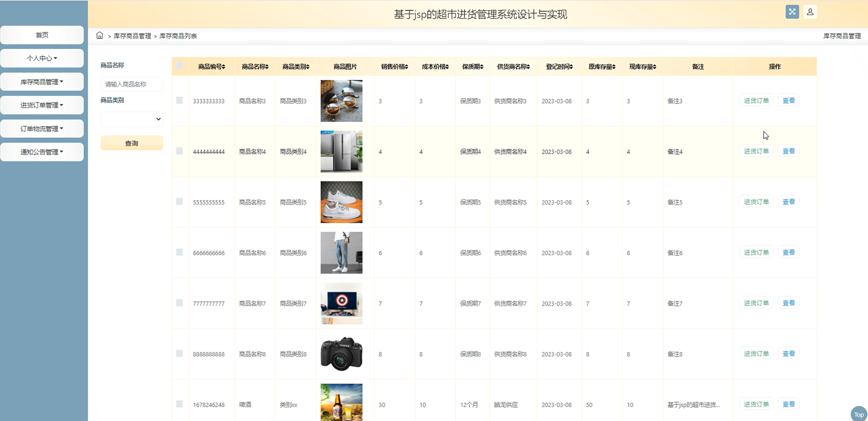Click the 备注 text of 啤酒 row
The image size is (868, 421).
coord(693,405)
